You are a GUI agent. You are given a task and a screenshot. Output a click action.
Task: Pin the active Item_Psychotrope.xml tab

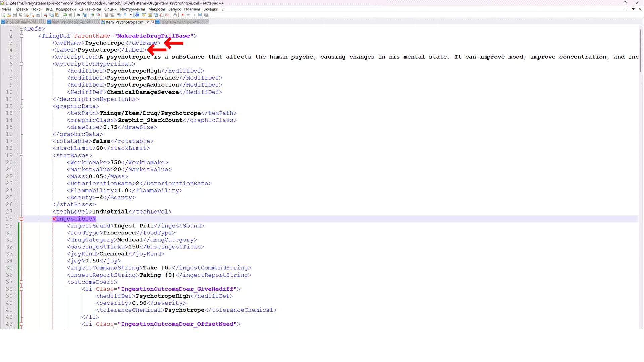(x=148, y=22)
